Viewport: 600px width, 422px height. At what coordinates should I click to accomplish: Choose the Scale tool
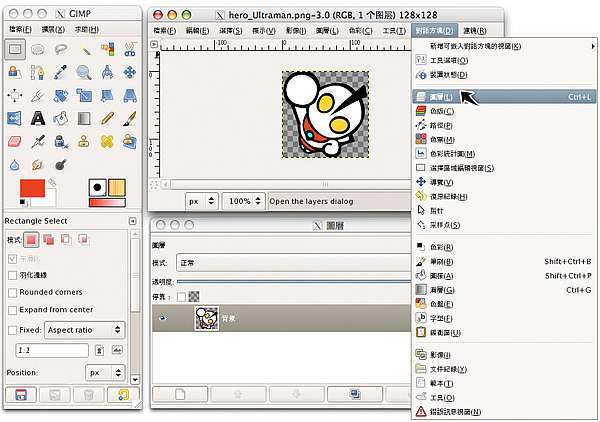84,96
